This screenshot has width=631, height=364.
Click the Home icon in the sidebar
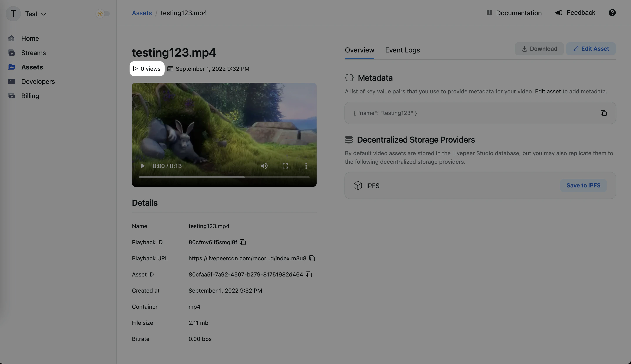click(x=12, y=38)
